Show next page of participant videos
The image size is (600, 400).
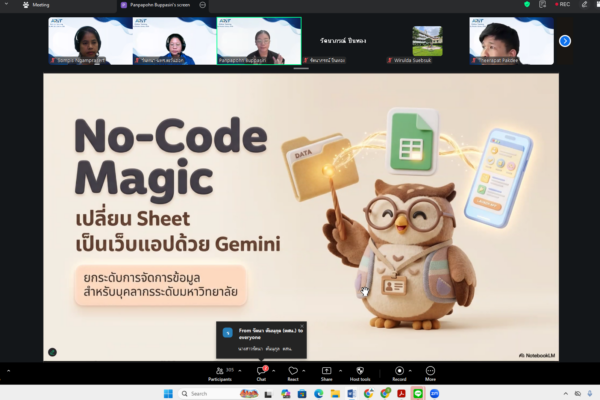point(565,41)
